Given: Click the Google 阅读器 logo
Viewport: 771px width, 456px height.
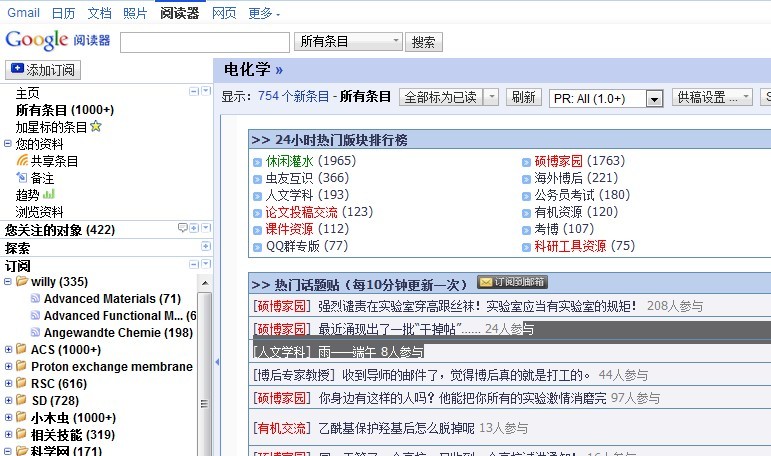Looking at the screenshot, I should [x=58, y=40].
